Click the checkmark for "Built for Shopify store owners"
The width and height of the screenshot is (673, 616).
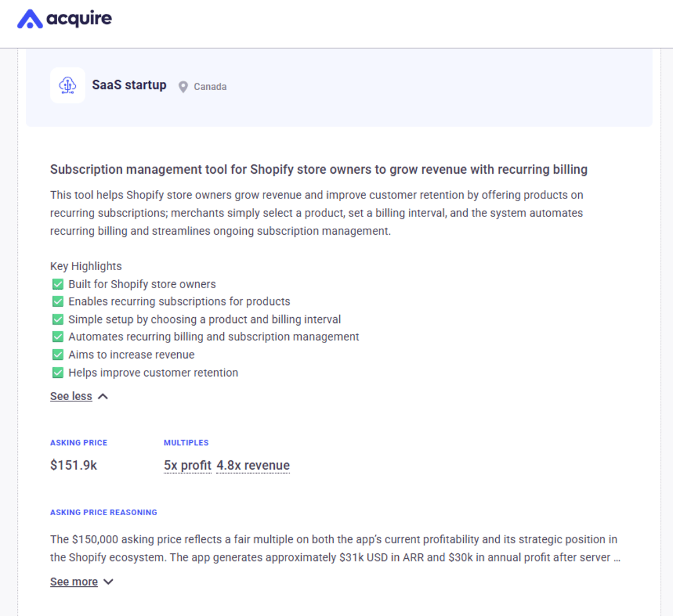pyautogui.click(x=58, y=284)
